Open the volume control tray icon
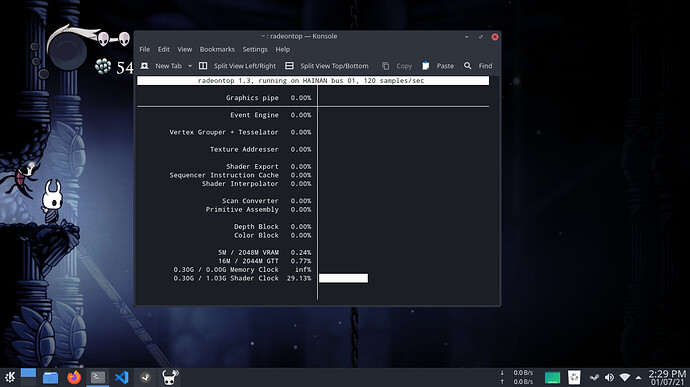The height and width of the screenshot is (387, 690). pos(609,378)
